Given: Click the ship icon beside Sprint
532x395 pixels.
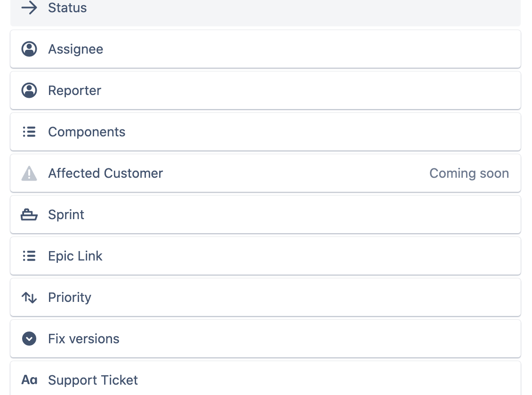Looking at the screenshot, I should [x=29, y=215].
